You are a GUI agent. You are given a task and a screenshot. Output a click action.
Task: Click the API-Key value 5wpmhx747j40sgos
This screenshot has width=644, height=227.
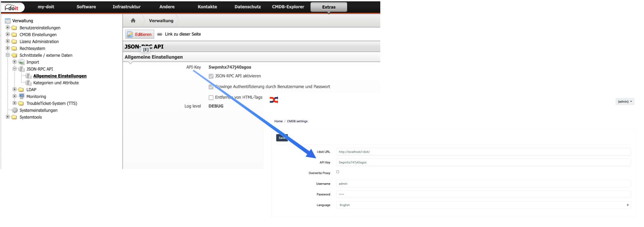pos(230,67)
